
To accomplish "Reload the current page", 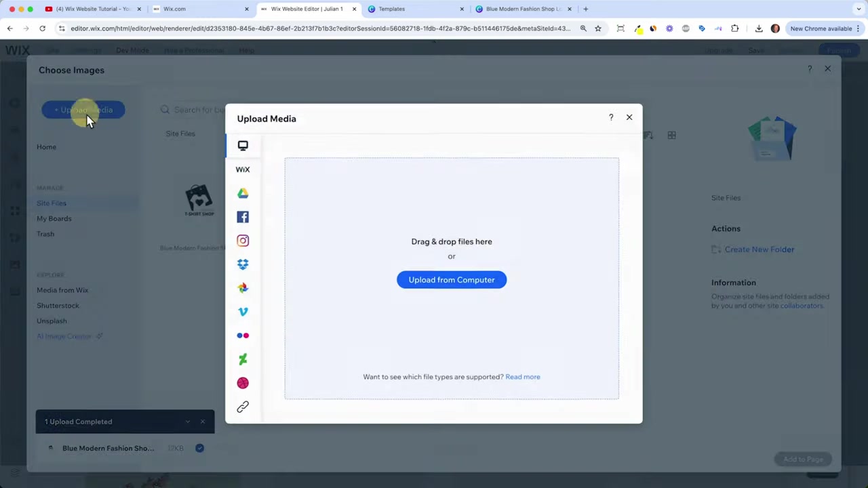I will (42, 28).
